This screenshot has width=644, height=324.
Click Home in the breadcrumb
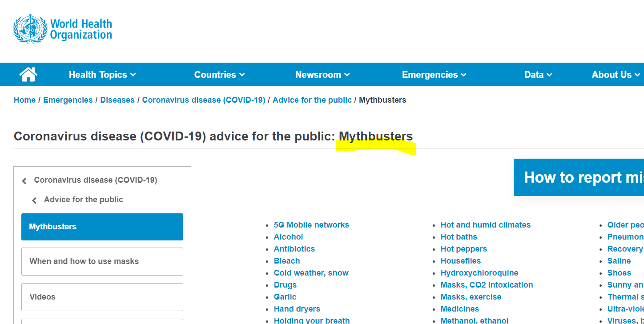pyautogui.click(x=24, y=100)
